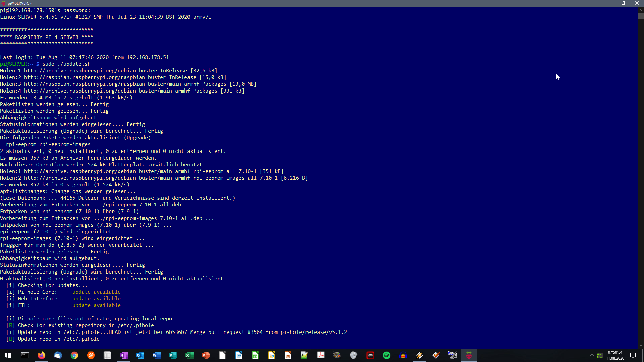The width and height of the screenshot is (644, 362).
Task: Open the gray cabinet app in taskbar
Action: click(x=107, y=355)
